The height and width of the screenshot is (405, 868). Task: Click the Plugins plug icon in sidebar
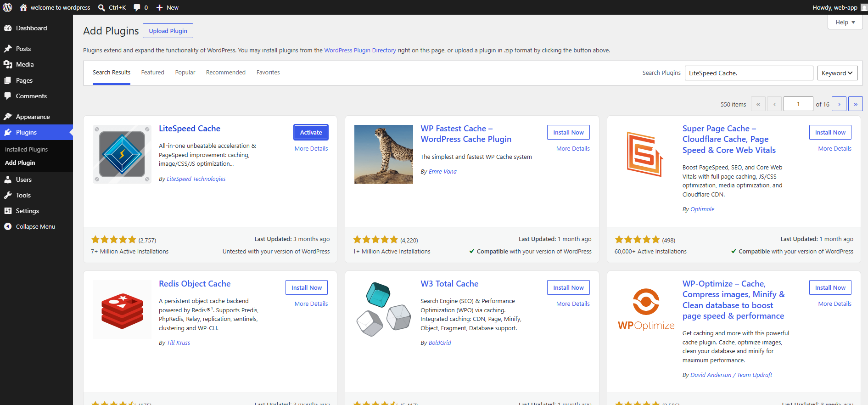click(x=8, y=132)
